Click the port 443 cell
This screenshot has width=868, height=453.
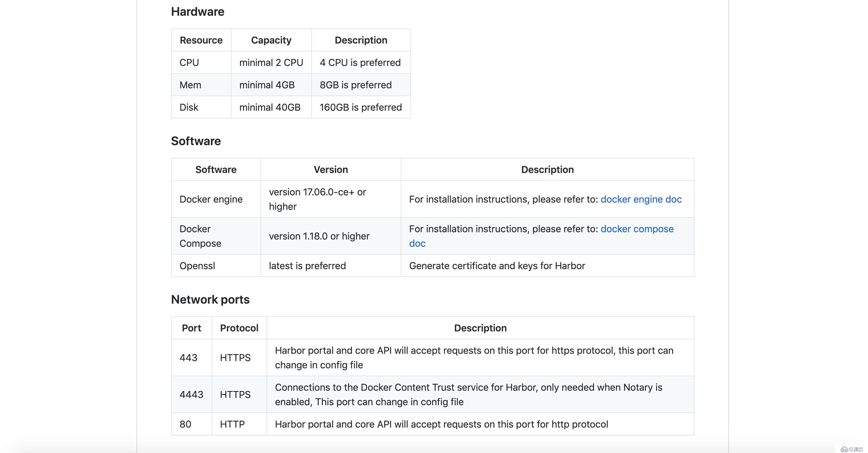[191, 358]
